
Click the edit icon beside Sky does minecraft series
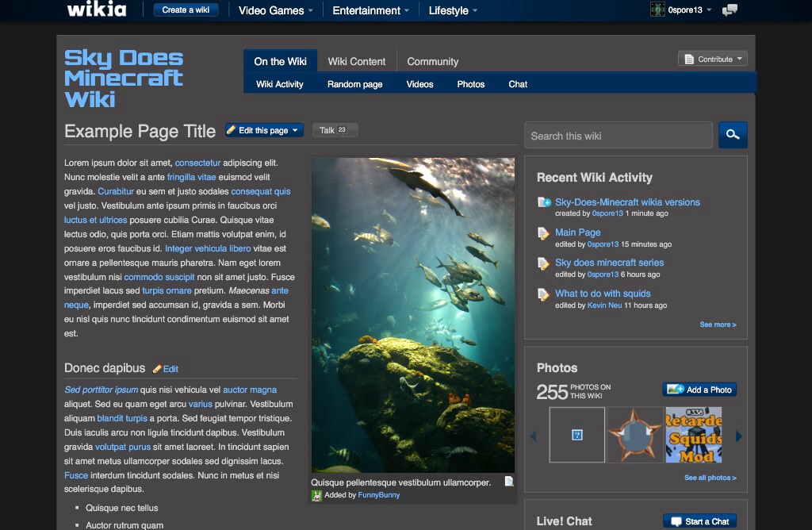pos(543,263)
